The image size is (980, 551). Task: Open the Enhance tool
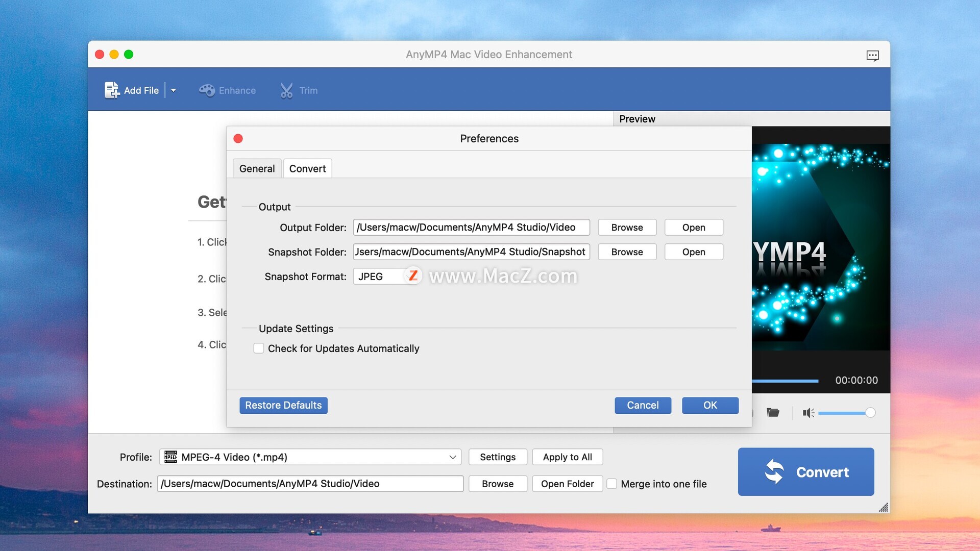coord(227,90)
